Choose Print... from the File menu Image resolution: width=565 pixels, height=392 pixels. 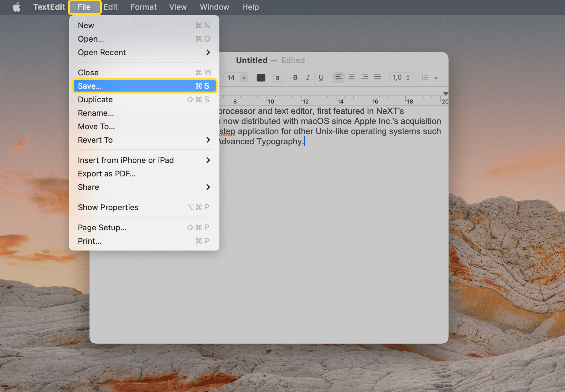point(144,241)
